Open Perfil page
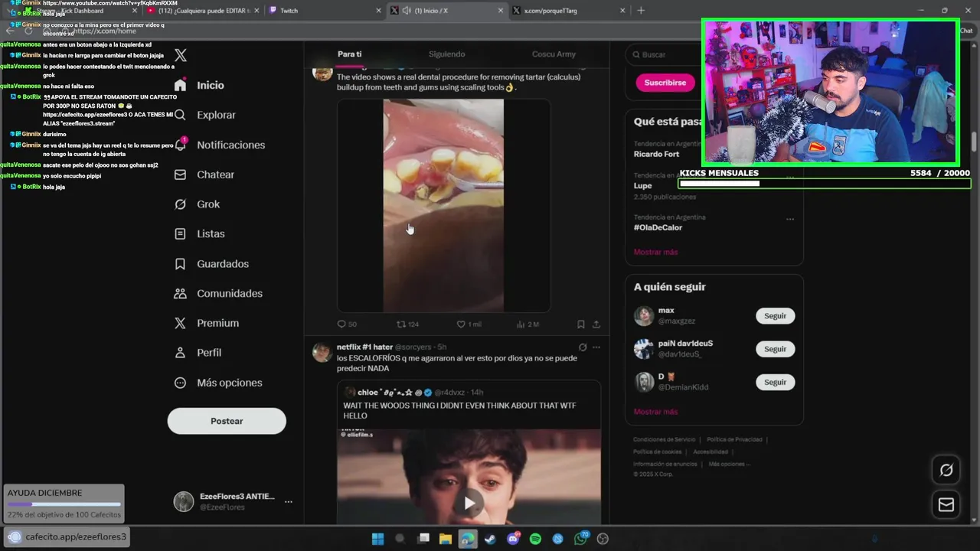This screenshot has height=551, width=980. tap(198, 353)
